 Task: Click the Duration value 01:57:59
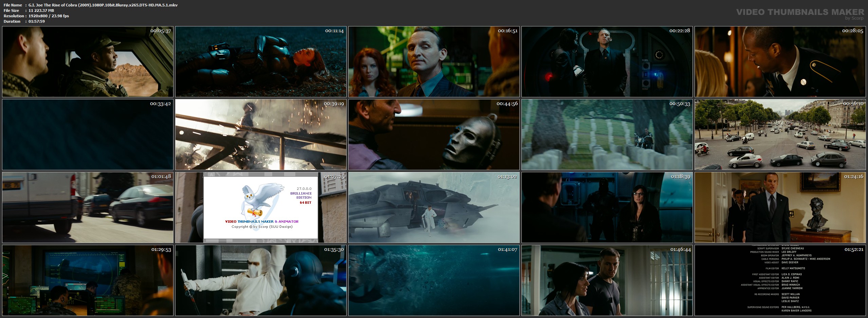click(37, 21)
